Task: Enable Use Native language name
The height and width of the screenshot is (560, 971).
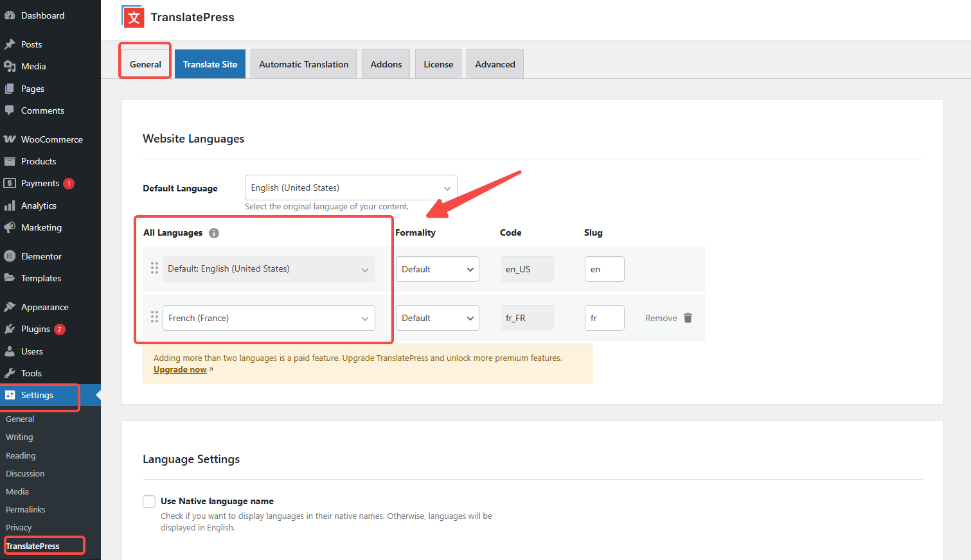Action: click(x=148, y=501)
